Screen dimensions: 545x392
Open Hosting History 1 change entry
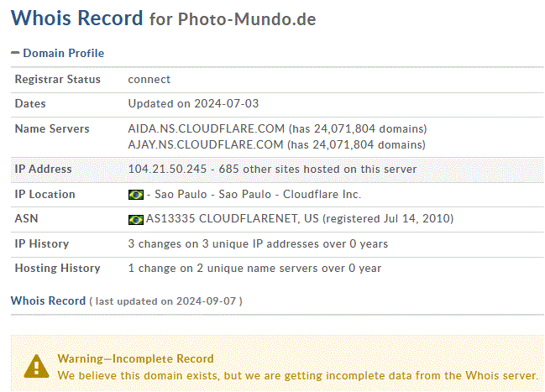(x=254, y=269)
